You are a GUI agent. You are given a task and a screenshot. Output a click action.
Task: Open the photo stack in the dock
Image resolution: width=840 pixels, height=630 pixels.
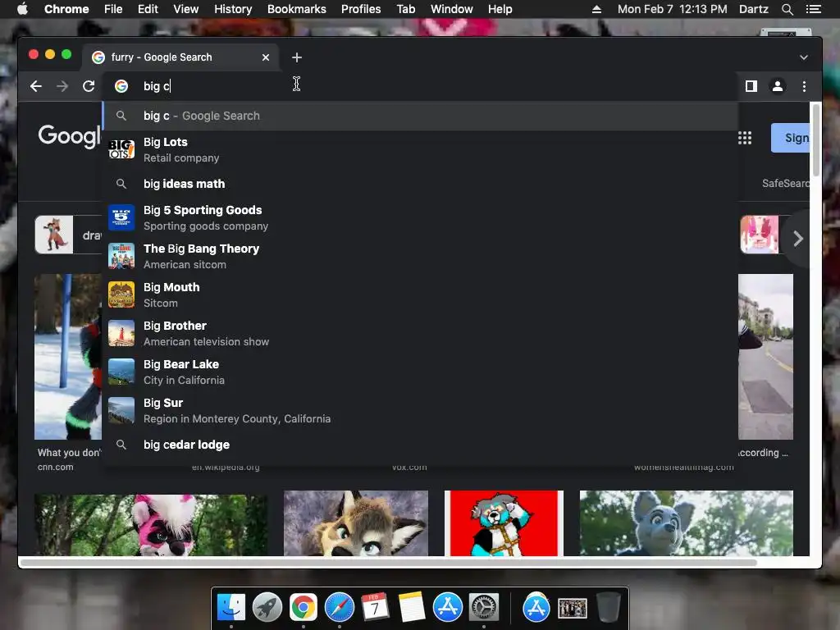(x=572, y=608)
